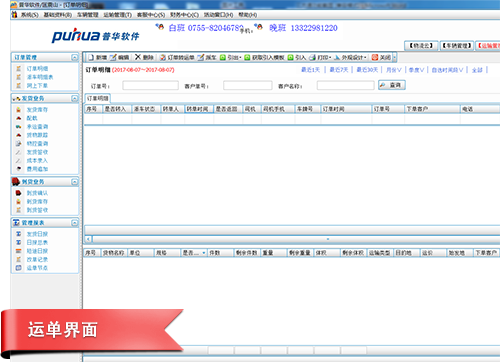Viewport: 500px width, 362px height.
Task: Open the 系统(S) menu
Action: tap(29, 15)
